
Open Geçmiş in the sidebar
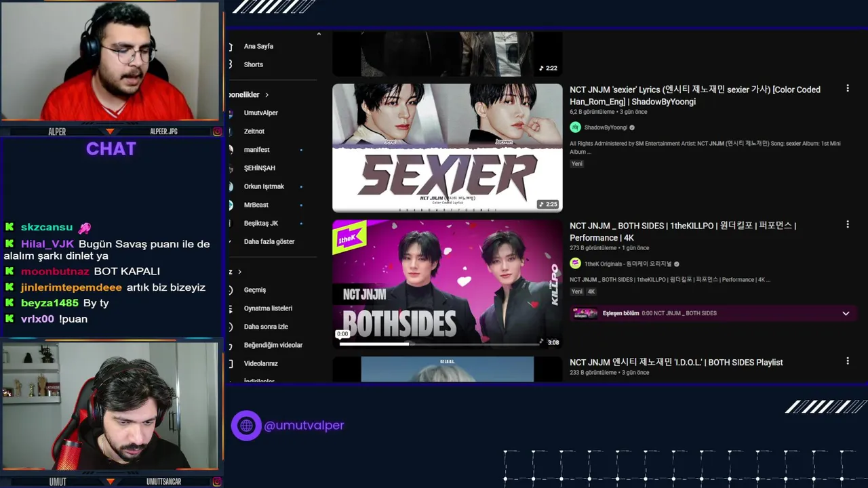(255, 290)
